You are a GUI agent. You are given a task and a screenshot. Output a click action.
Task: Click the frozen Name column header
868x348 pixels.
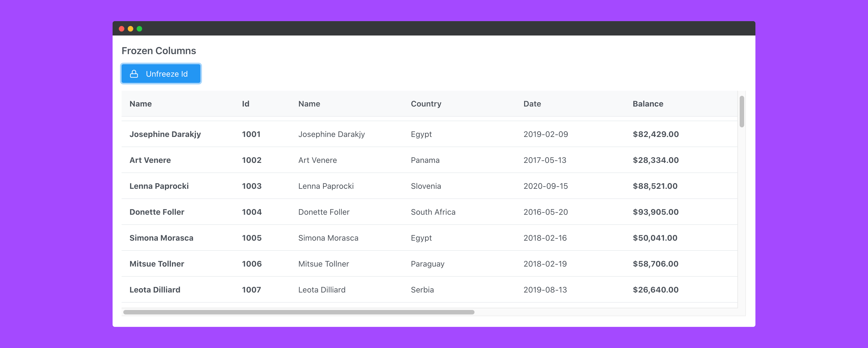(x=140, y=104)
